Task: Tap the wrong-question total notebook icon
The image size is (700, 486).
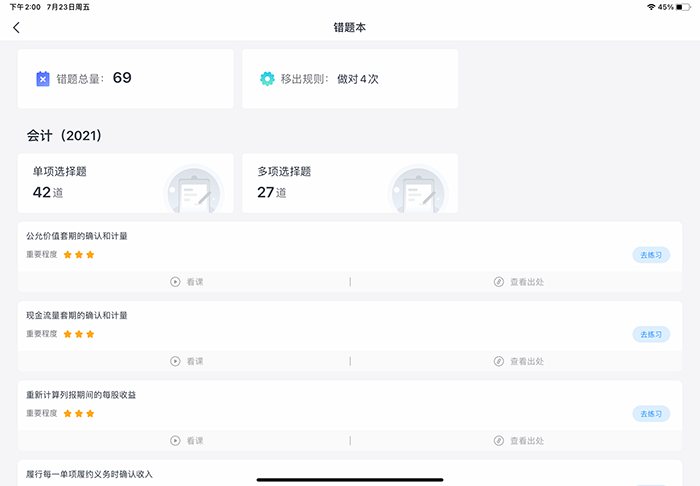Action: pyautogui.click(x=42, y=78)
